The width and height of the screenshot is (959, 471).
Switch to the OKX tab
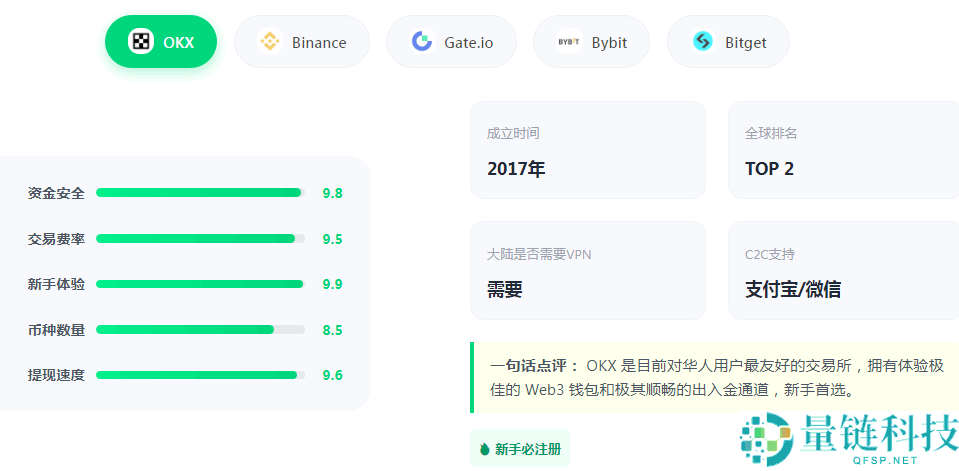click(x=161, y=42)
